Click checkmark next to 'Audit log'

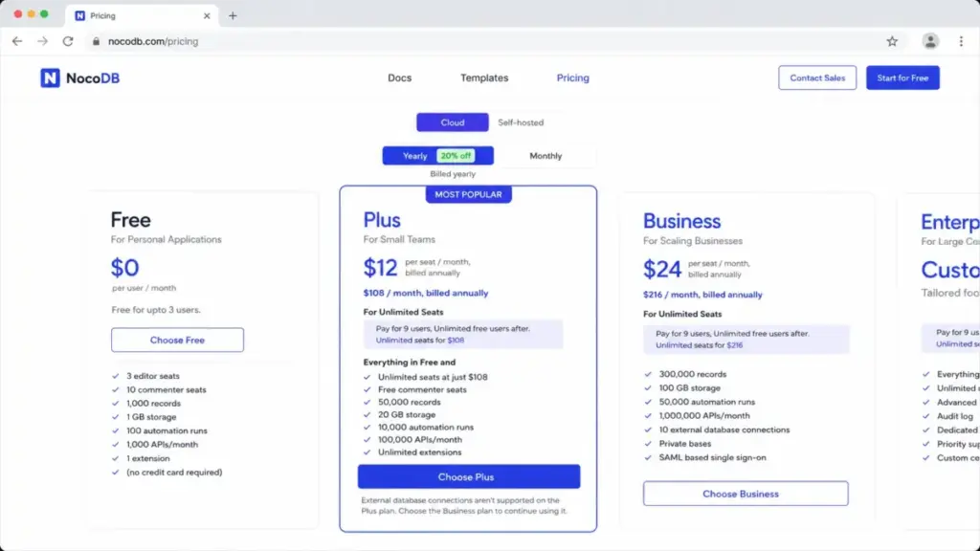pos(925,416)
